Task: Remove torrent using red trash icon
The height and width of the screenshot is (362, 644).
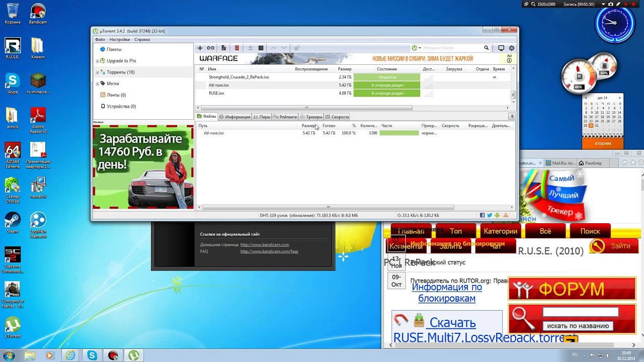Action: click(237, 48)
